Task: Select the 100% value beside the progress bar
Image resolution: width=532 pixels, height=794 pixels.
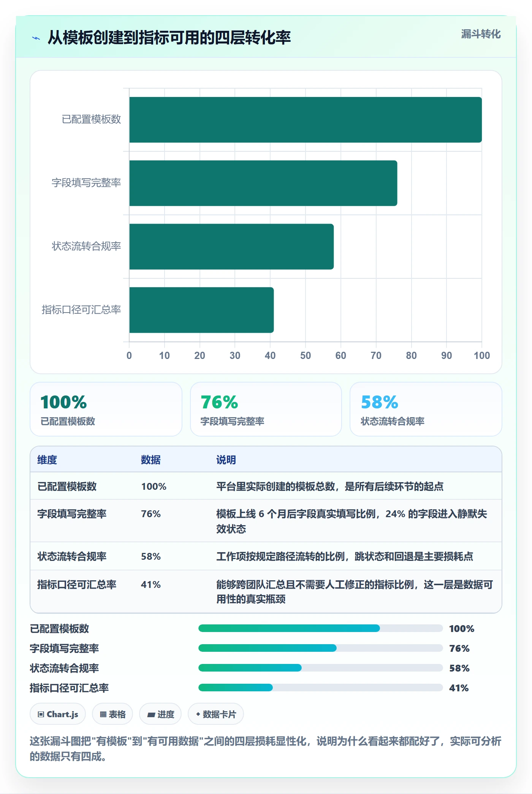Action: pos(462,629)
